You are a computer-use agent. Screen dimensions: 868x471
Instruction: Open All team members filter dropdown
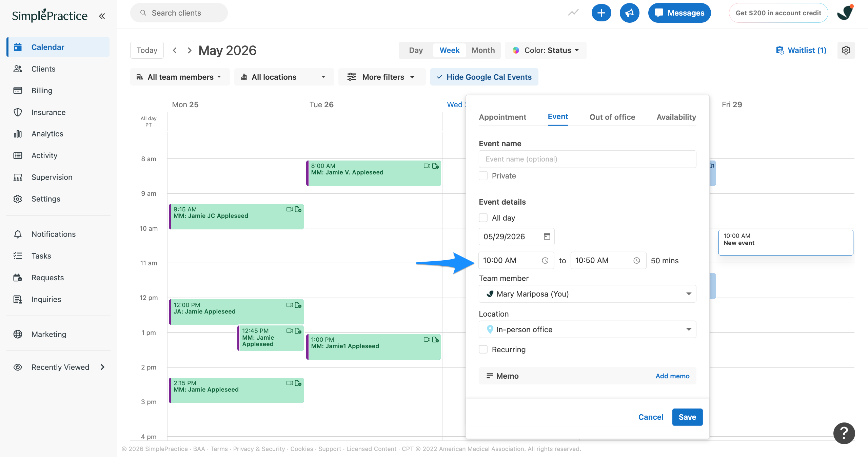pos(180,77)
